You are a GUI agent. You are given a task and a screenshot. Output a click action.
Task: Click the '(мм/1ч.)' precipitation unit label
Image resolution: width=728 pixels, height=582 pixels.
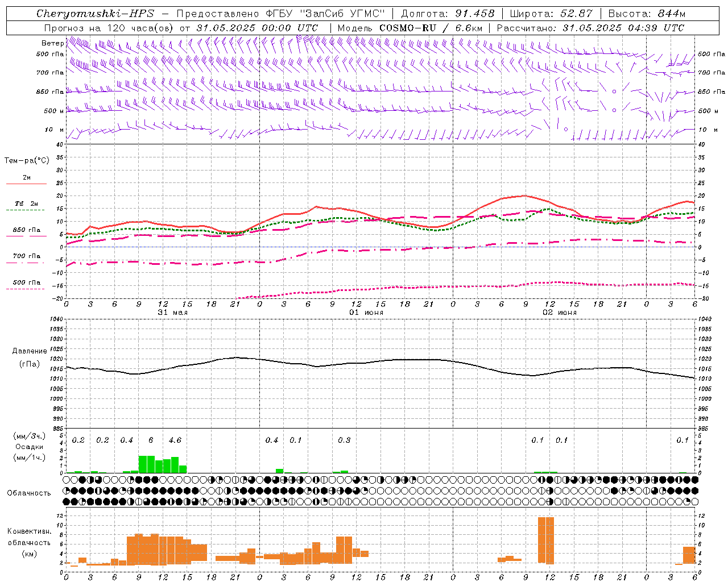29,458
